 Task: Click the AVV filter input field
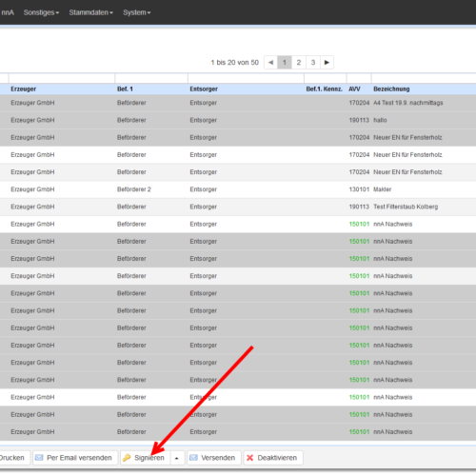point(359,78)
